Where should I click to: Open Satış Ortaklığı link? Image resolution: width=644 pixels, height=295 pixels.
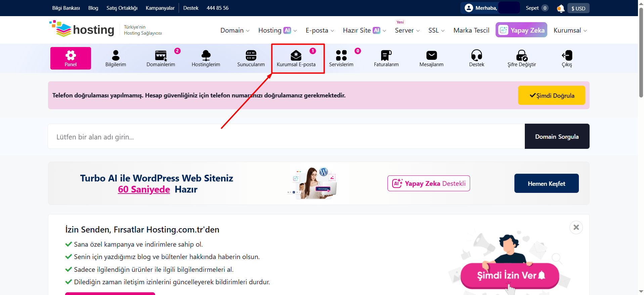[x=122, y=8]
